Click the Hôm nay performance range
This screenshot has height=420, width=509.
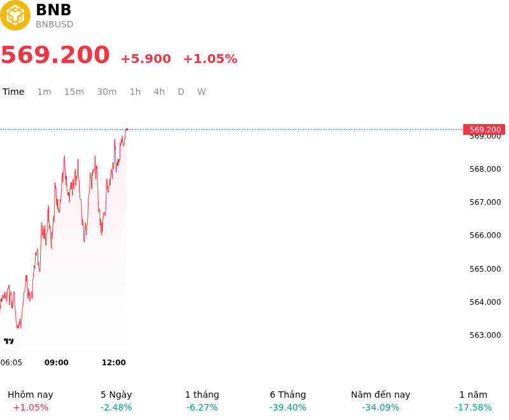pyautogui.click(x=31, y=401)
